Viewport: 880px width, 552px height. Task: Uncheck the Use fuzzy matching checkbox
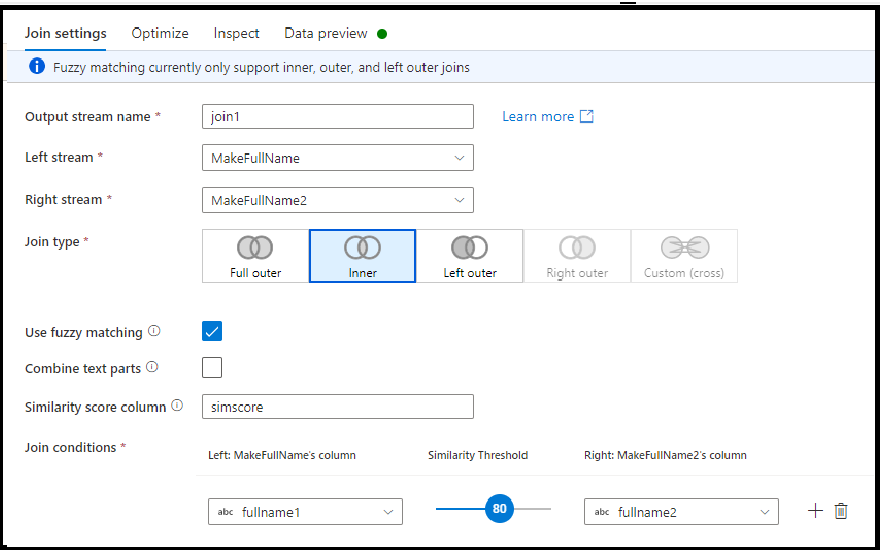[212, 331]
